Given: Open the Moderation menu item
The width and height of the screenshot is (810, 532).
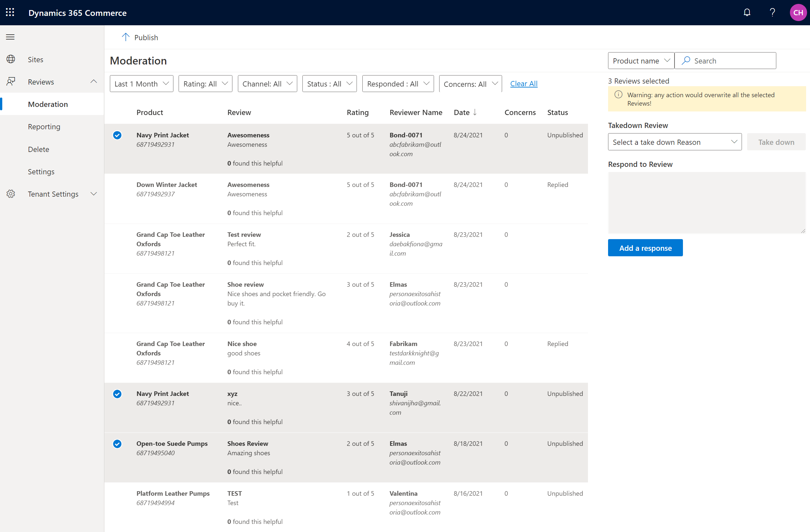Looking at the screenshot, I should pyautogui.click(x=48, y=104).
